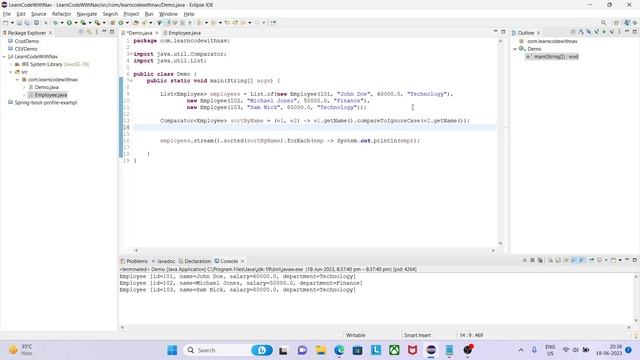Open the Refactor menu
The height and width of the screenshot is (360, 640).
[61, 14]
